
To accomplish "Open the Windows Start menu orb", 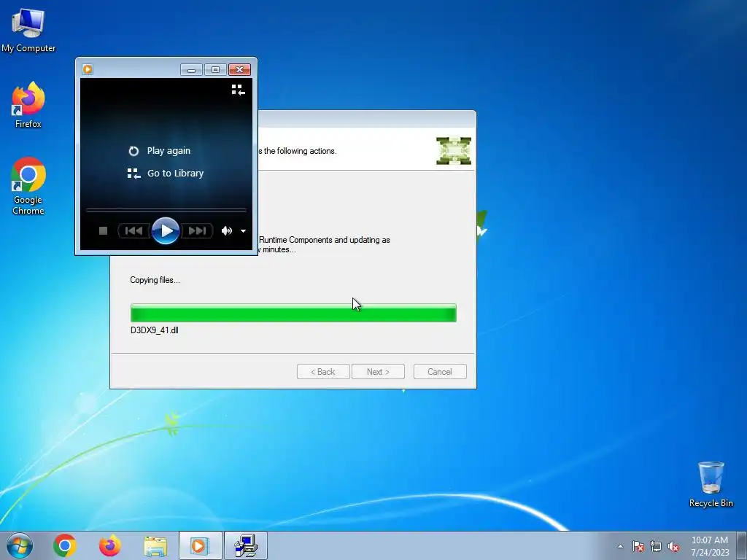I will pos(20,545).
